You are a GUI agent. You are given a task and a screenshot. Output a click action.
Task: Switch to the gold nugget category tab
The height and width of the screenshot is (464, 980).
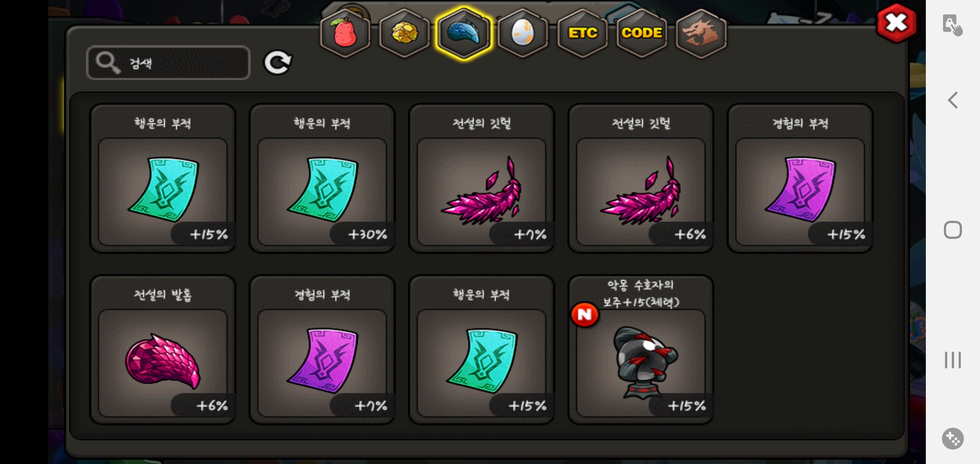coord(404,33)
